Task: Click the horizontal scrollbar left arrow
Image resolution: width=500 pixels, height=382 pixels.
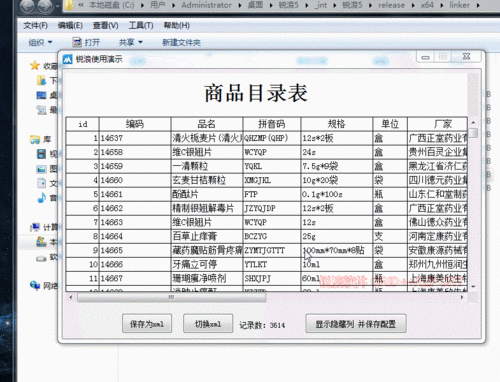Action: 70,297
